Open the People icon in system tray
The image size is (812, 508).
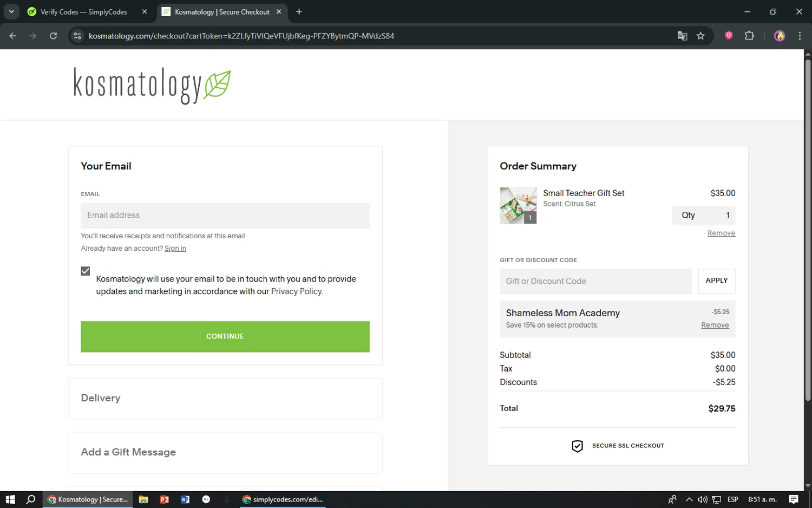click(x=672, y=499)
